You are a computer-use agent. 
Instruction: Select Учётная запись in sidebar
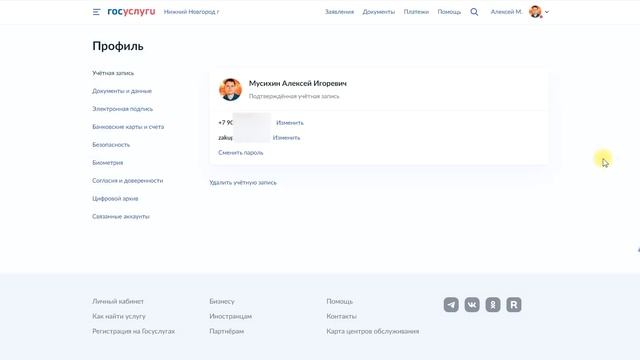click(113, 73)
